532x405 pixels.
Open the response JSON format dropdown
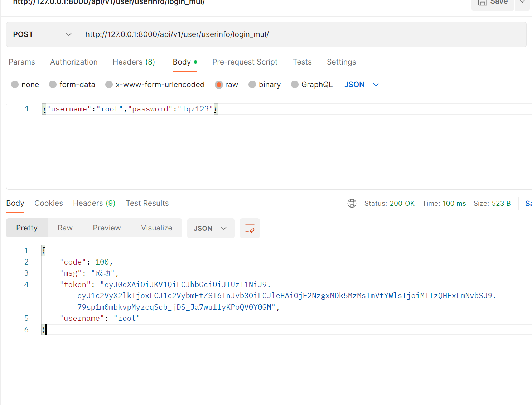click(211, 228)
